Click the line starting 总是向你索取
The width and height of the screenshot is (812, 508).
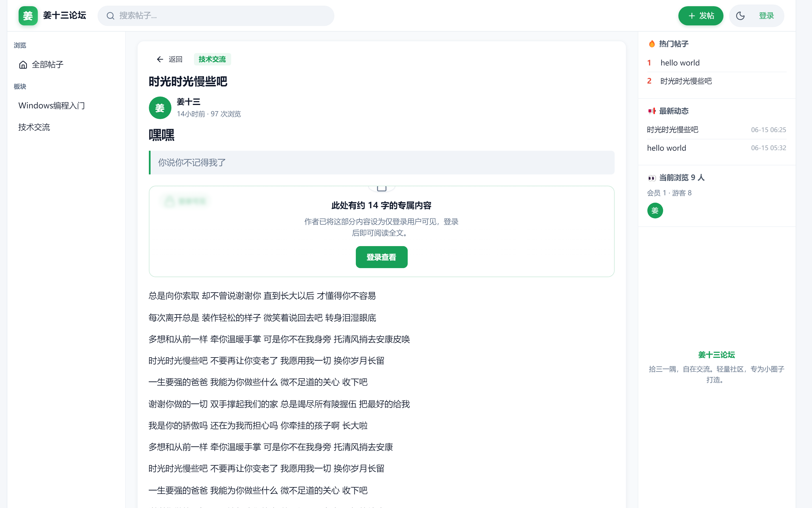click(x=262, y=296)
